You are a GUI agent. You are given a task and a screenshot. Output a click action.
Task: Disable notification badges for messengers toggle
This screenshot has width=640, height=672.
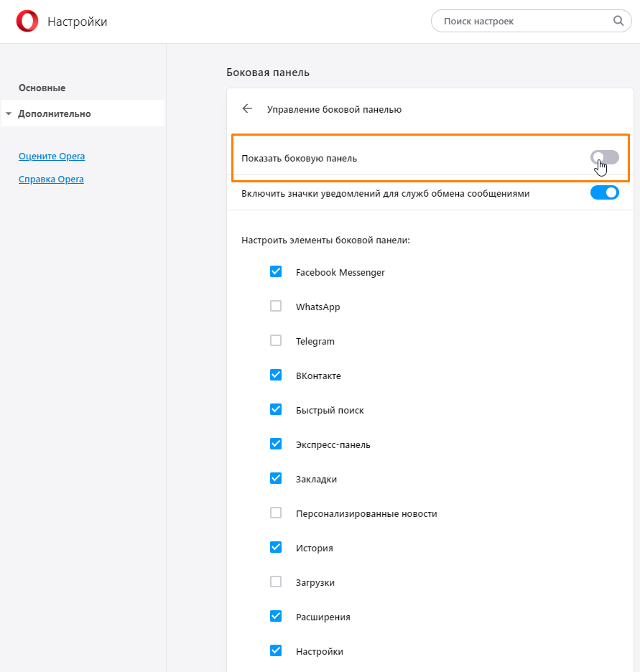click(x=604, y=193)
